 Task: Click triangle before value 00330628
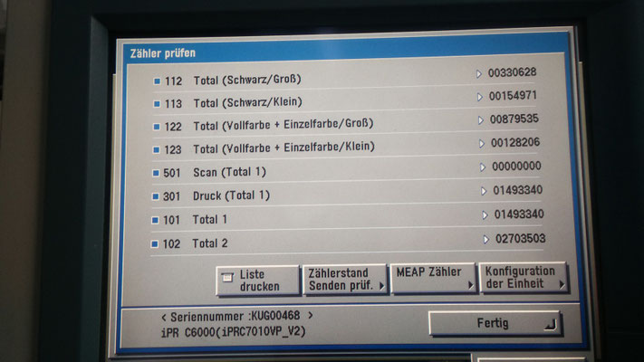(x=478, y=74)
